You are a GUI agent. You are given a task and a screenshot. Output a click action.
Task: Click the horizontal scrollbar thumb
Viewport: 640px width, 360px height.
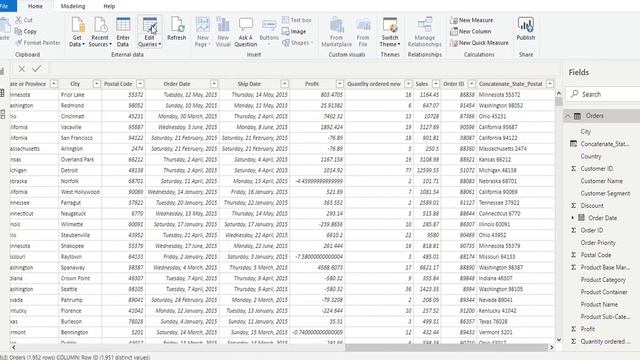coord(447,347)
